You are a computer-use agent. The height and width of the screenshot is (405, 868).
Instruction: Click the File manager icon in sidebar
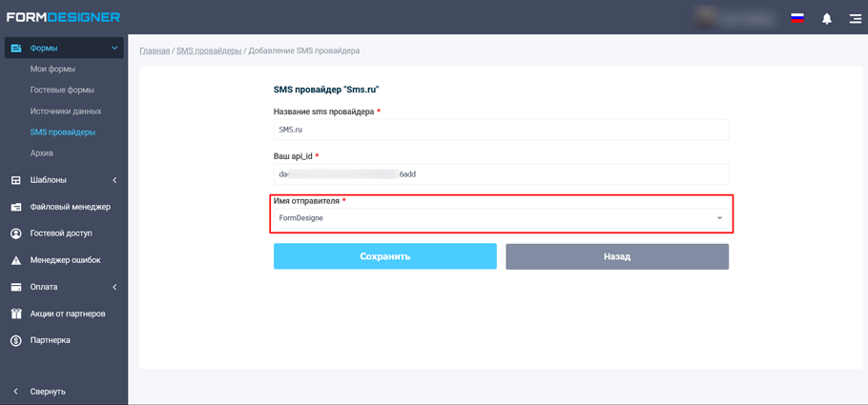tap(16, 207)
